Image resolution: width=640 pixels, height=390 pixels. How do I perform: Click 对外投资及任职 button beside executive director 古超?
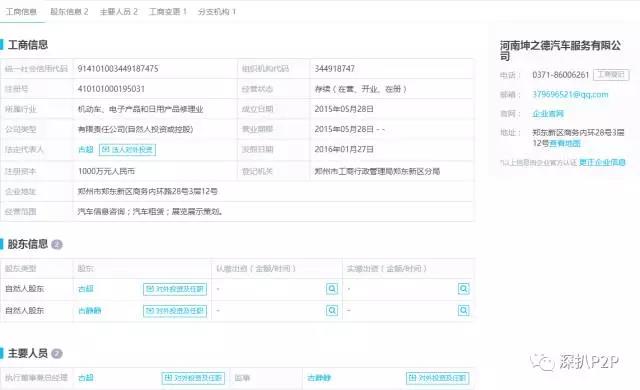[x=193, y=378]
